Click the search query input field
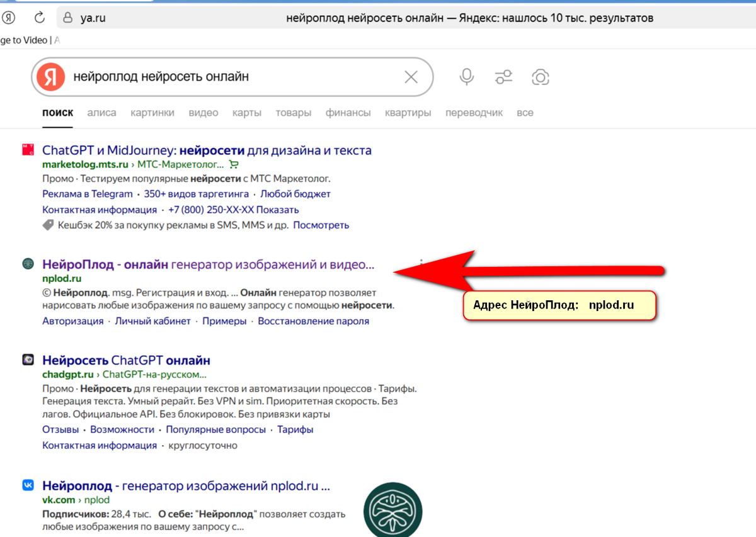 (233, 77)
